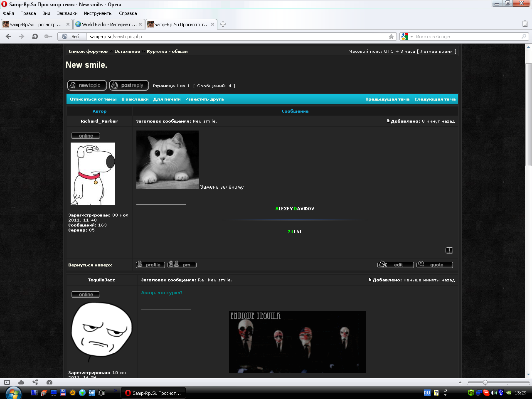Open the white cat image in post
The image size is (532, 399).
coord(167,160)
